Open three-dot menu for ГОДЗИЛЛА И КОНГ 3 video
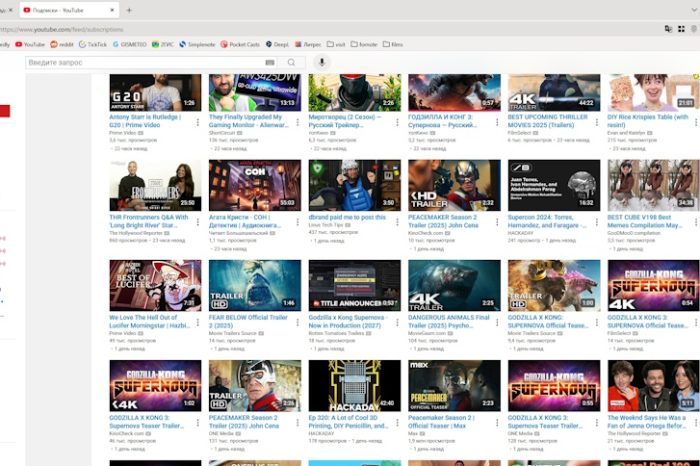 pos(497,122)
